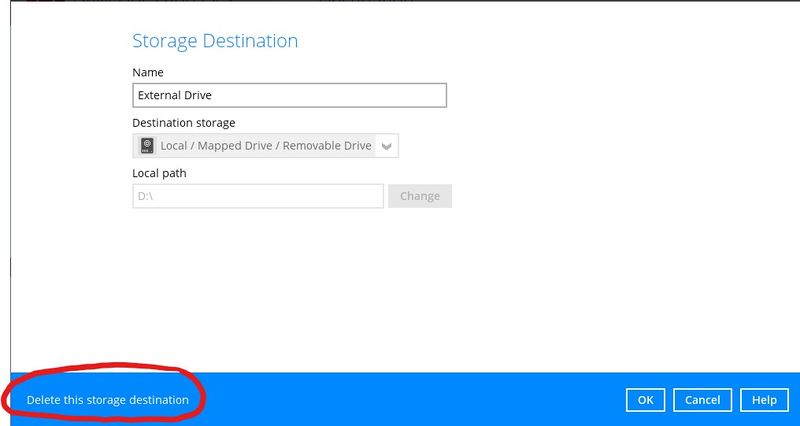Click the Storage Destination heading
800x426 pixels.
(215, 41)
